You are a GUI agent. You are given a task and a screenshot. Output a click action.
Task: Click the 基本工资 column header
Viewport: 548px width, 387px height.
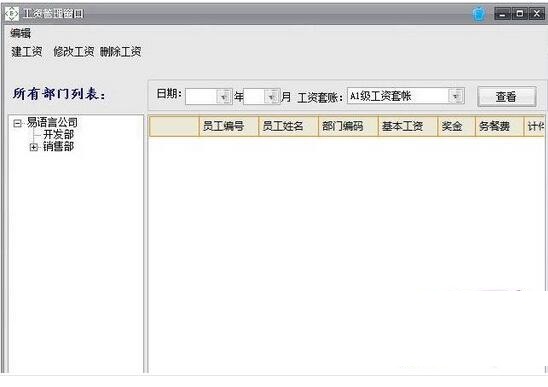pos(408,126)
